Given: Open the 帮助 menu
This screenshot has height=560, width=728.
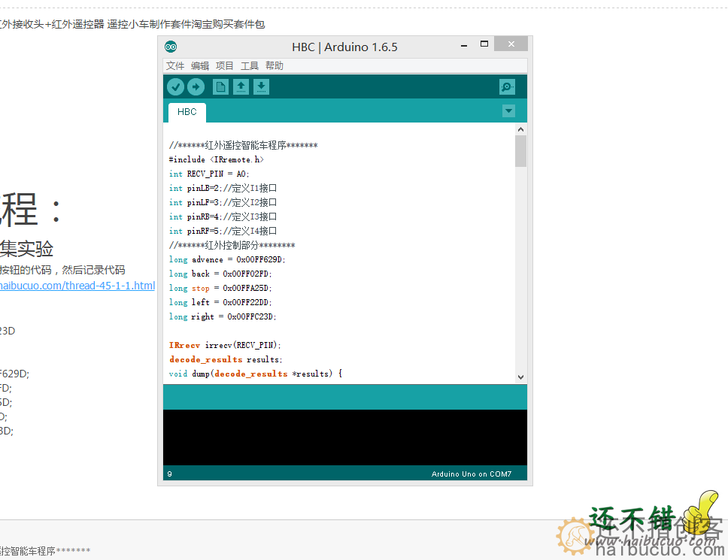Looking at the screenshot, I should click(275, 66).
